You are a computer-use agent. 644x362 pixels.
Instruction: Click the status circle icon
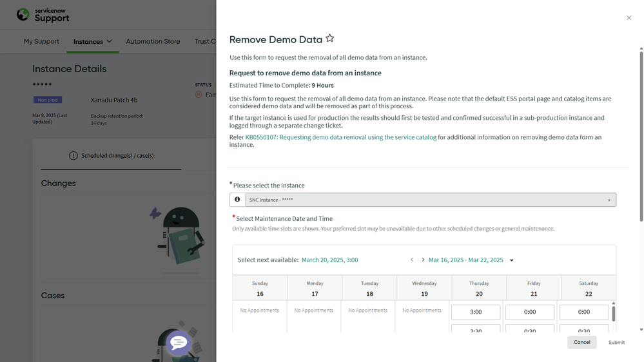199,95
